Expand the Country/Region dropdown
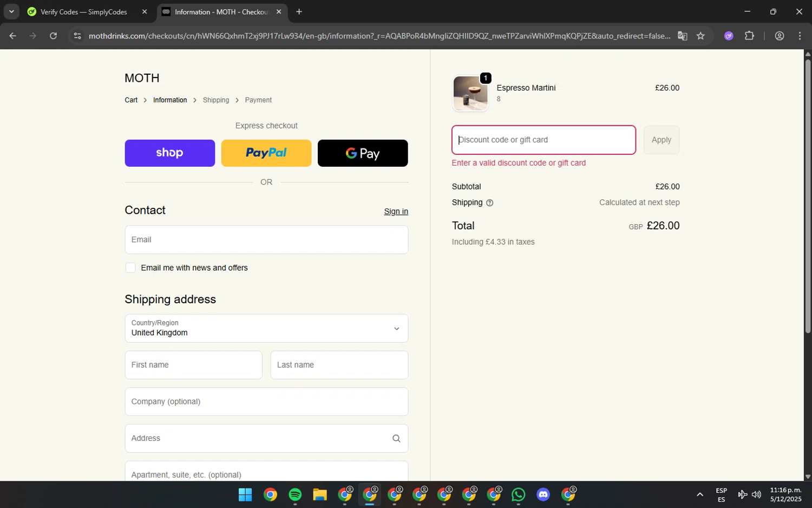Screen dimensions: 812x508 [x=266, y=328]
